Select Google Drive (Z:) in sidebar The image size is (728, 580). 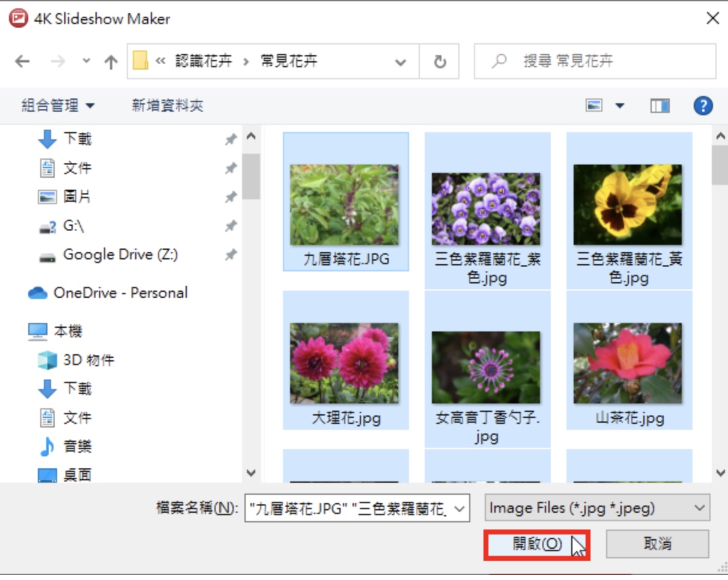120,255
